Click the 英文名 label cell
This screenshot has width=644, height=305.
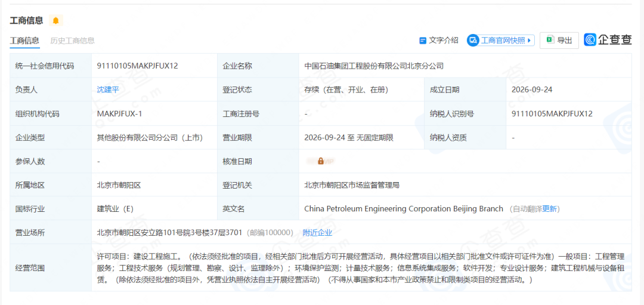tap(258, 209)
